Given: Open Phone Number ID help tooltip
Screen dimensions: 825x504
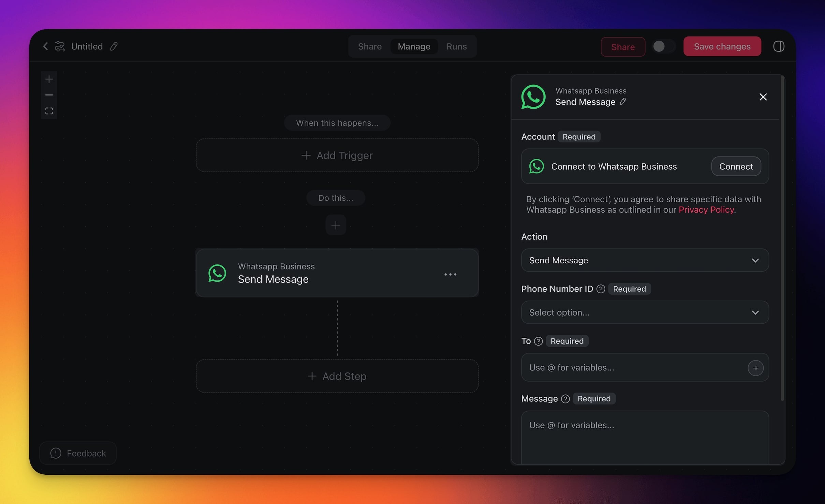Looking at the screenshot, I should [601, 289].
